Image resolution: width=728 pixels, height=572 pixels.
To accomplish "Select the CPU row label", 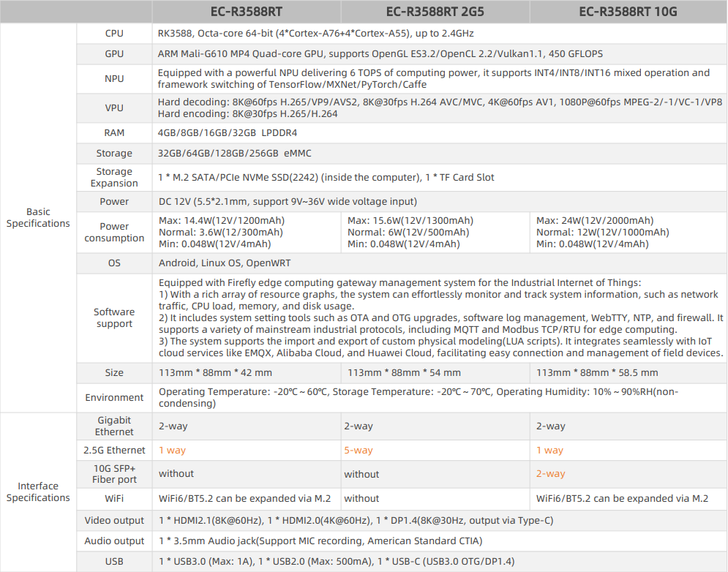I will 114,34.
